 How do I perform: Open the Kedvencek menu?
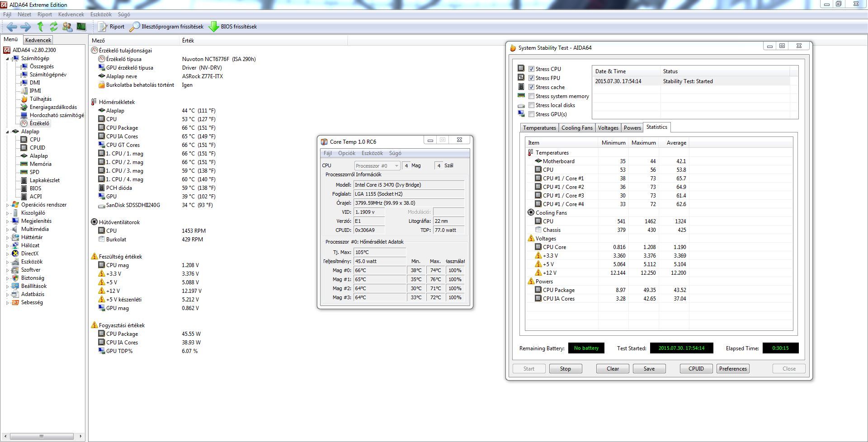71,14
